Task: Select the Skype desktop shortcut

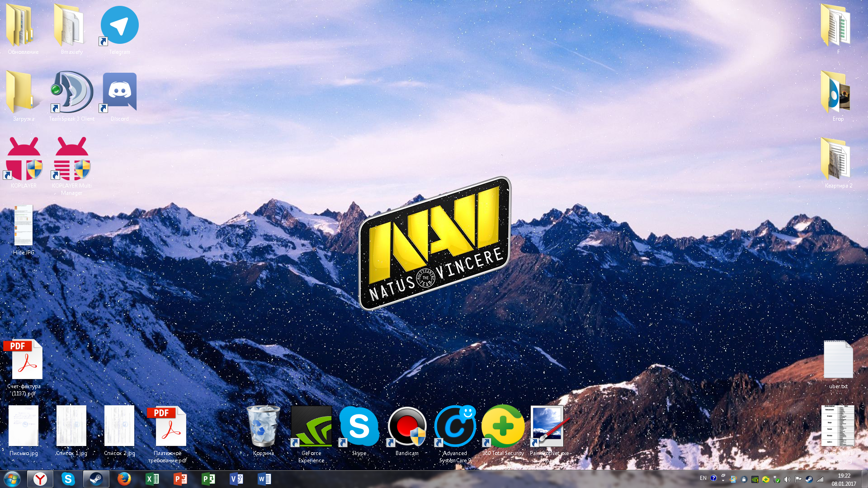Action: 359,431
